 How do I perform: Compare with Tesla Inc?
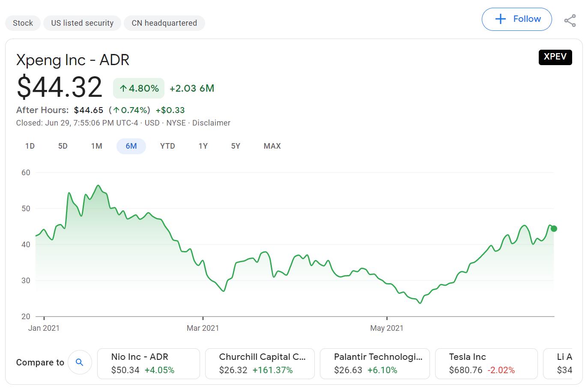click(x=486, y=363)
